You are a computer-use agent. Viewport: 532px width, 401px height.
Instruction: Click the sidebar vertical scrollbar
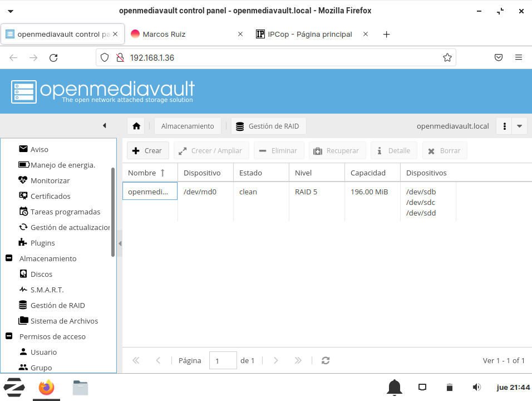click(113, 212)
